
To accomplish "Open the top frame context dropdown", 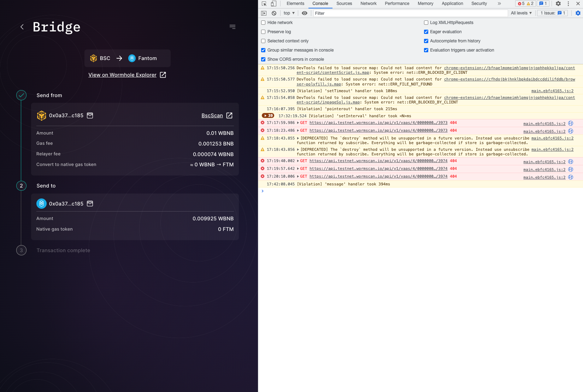I will click(x=289, y=13).
